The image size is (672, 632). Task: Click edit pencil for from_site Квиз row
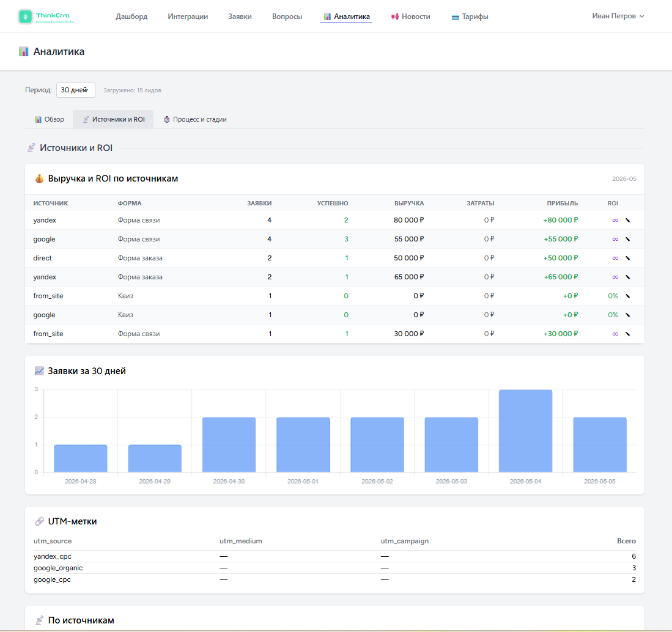[x=627, y=296]
